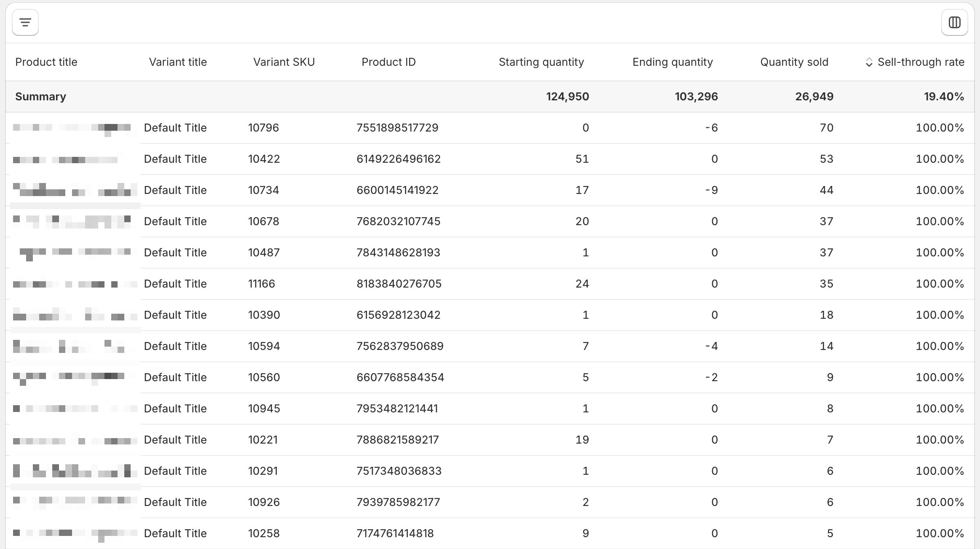The image size is (980, 549).
Task: Select SKU 10734 cell
Action: coord(263,190)
